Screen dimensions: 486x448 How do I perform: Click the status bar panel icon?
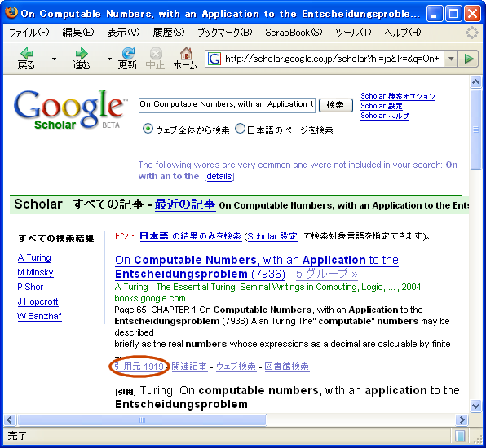[x=460, y=436]
